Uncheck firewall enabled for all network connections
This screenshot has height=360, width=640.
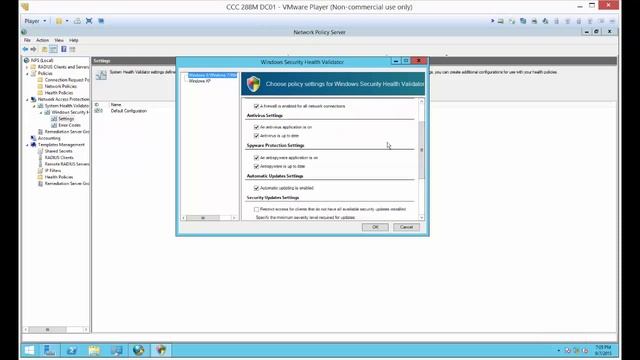click(256, 106)
